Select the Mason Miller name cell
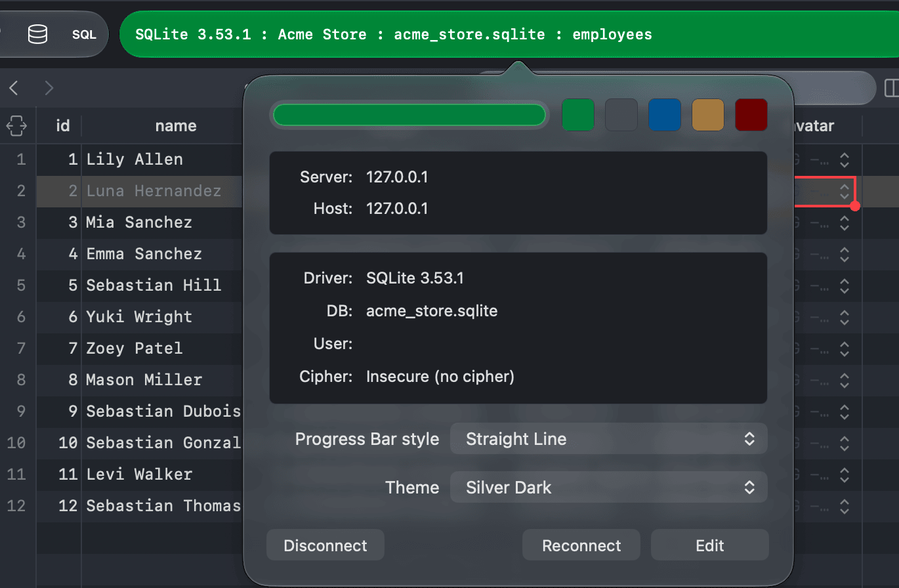 coord(163,380)
